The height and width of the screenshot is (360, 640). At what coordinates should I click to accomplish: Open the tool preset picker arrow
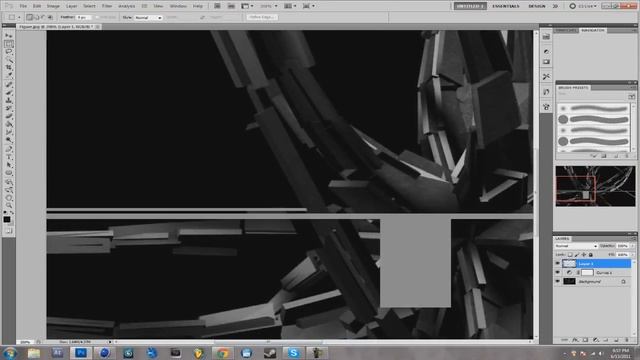click(x=19, y=18)
